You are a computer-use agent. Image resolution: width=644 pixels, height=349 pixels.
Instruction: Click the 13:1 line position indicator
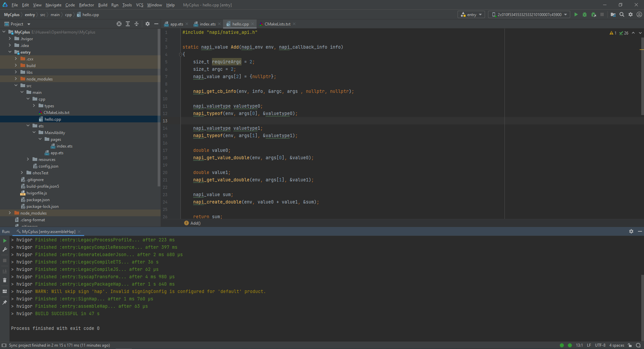click(579, 345)
